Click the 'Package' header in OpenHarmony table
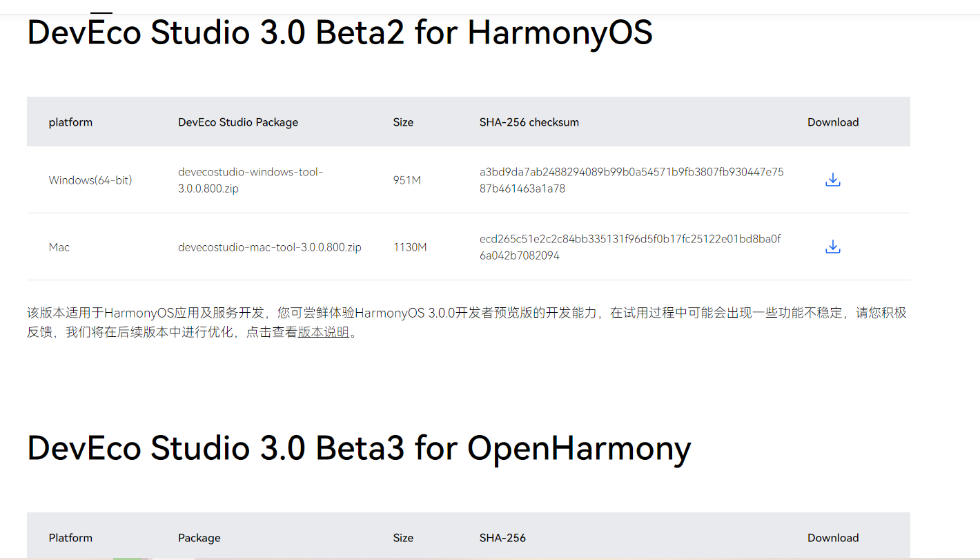 pyautogui.click(x=199, y=538)
